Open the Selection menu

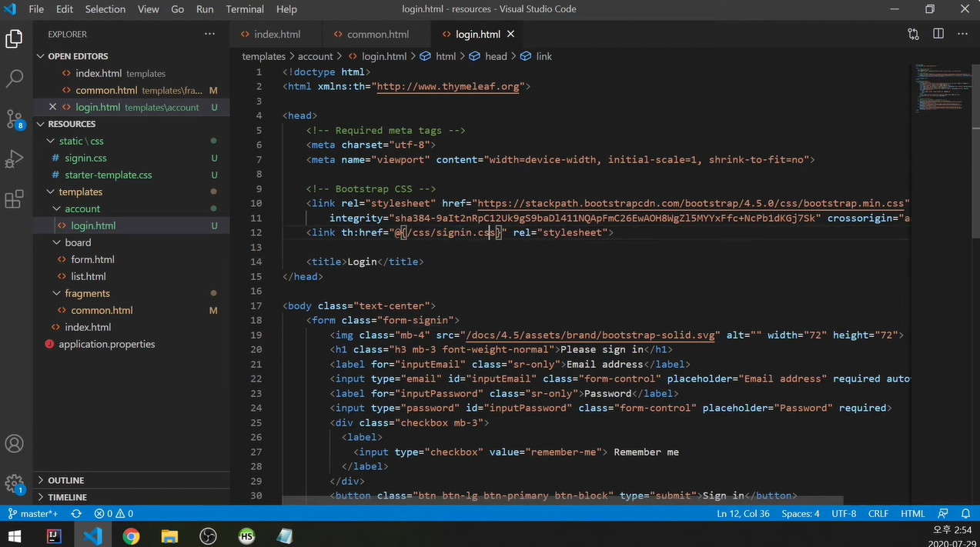click(105, 9)
